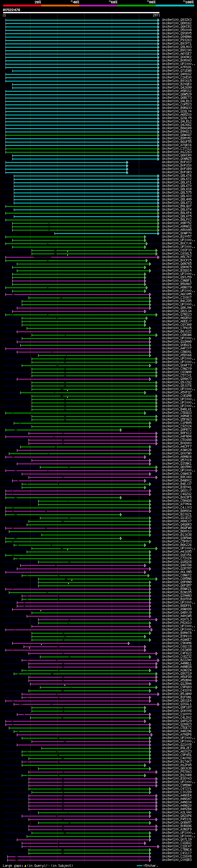Click hit label UniRef100_B0FUR3
The height and width of the screenshot is (868, 197).
[177, 172]
